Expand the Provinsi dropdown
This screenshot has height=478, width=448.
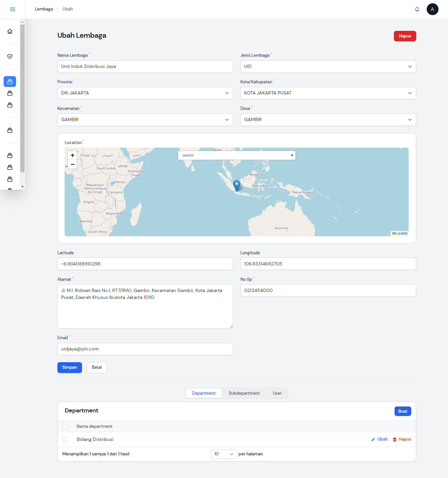(145, 93)
